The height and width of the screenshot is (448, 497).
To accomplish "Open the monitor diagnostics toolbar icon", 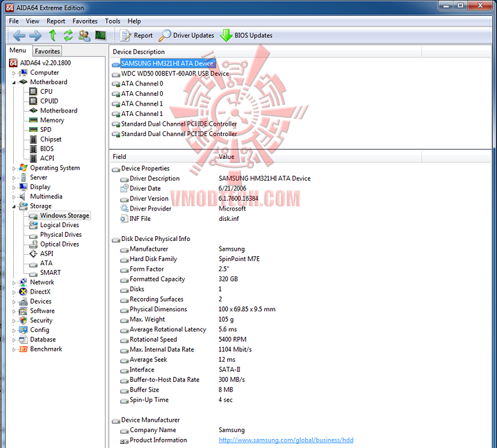I will tap(101, 35).
